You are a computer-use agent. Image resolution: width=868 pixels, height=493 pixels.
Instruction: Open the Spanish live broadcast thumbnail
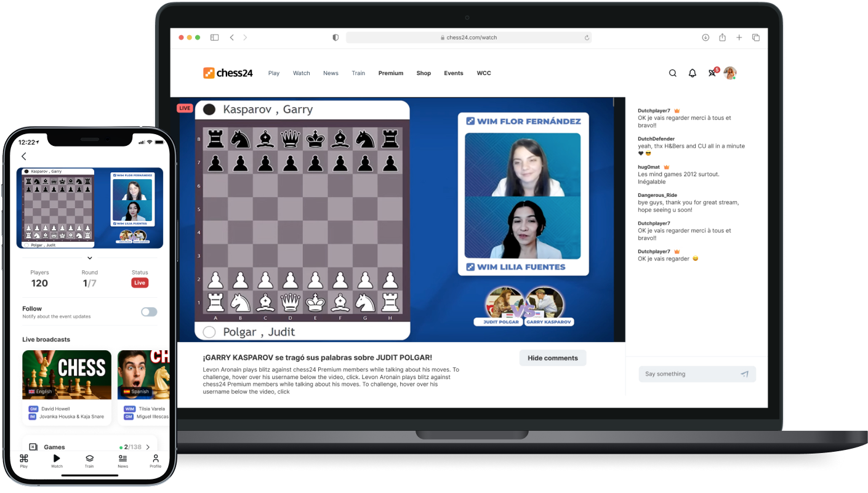[143, 375]
